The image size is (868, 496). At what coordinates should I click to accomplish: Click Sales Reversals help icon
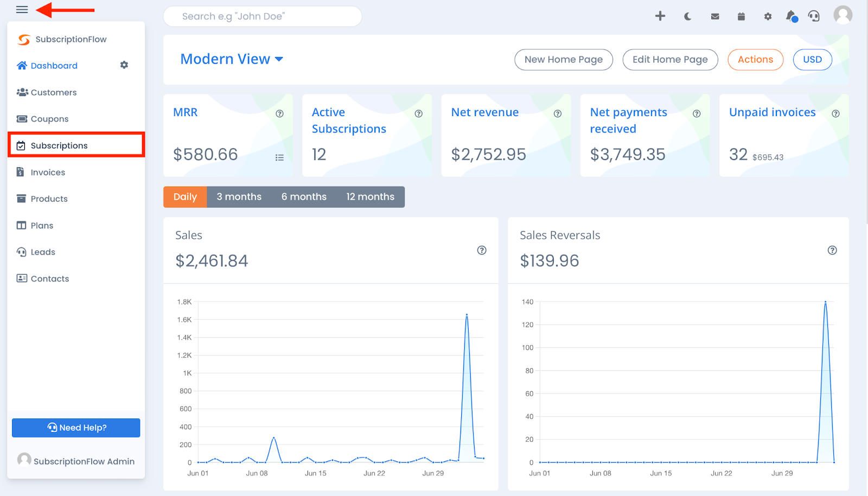832,250
